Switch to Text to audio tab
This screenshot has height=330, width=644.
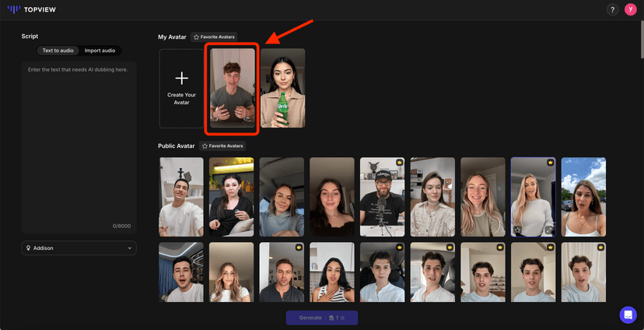coord(58,51)
